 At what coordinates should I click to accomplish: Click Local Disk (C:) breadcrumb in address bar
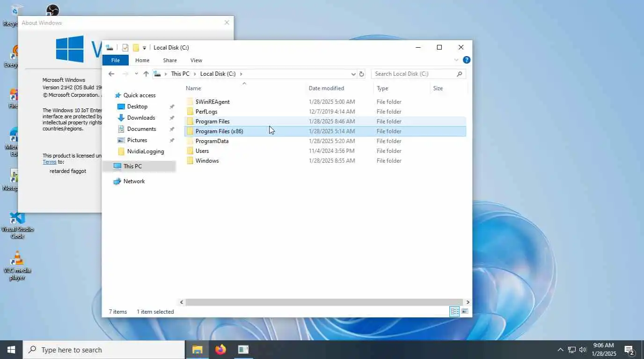(x=218, y=74)
